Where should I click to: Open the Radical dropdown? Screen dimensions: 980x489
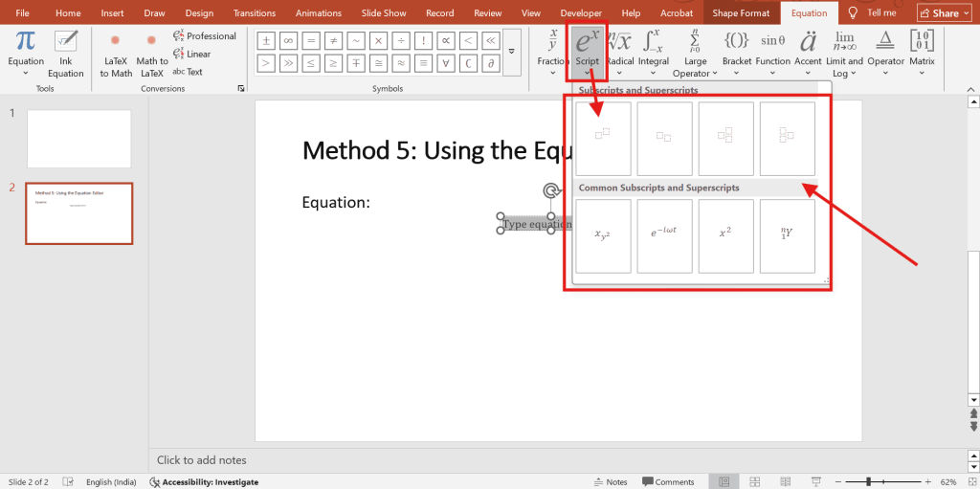[x=620, y=55]
